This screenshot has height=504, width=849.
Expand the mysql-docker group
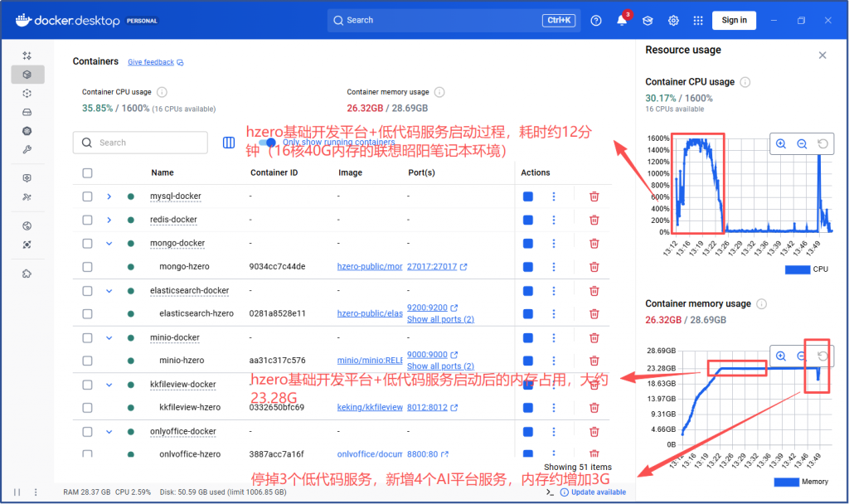pos(109,196)
